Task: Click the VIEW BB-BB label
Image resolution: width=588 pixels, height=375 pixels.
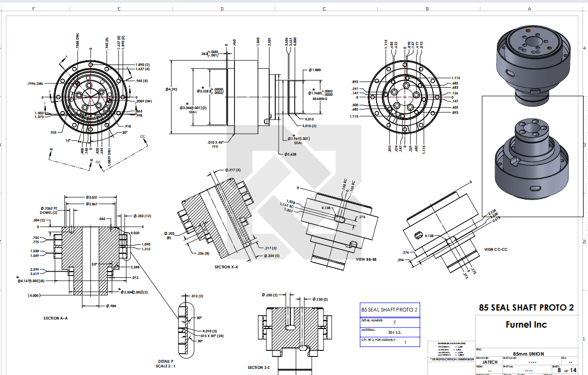Action: pyautogui.click(x=366, y=259)
